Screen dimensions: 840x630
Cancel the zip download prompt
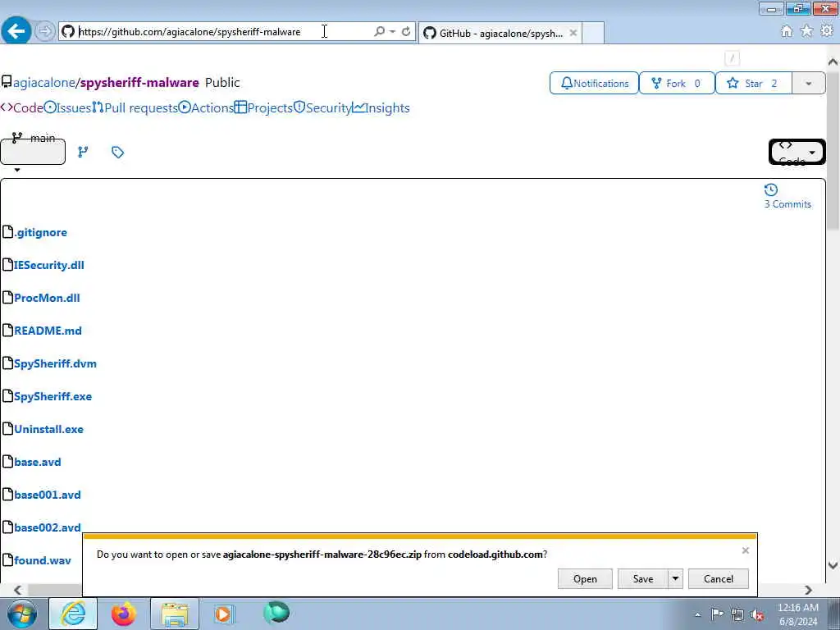pyautogui.click(x=719, y=578)
